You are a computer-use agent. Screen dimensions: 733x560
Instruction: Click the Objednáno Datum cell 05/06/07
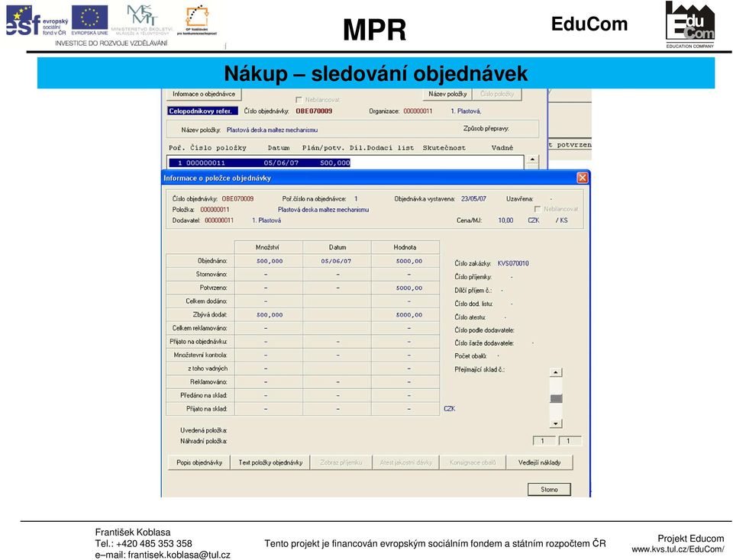336,261
